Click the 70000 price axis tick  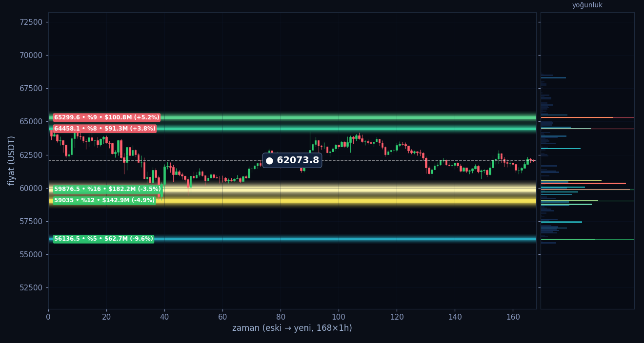pos(30,55)
